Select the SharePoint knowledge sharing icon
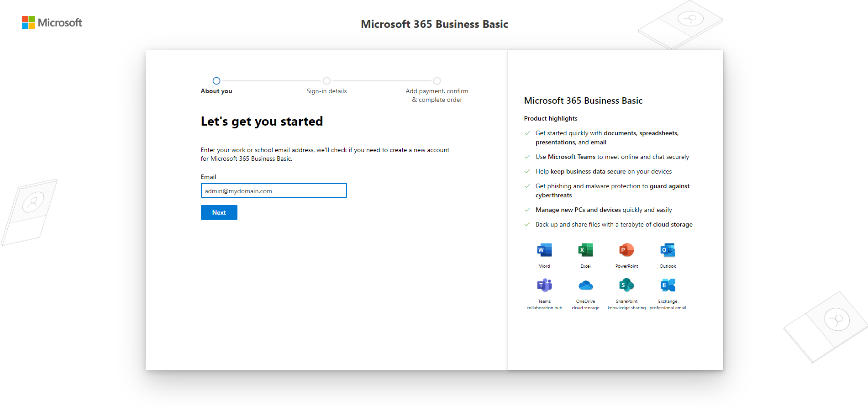The height and width of the screenshot is (407, 868). coord(626,285)
